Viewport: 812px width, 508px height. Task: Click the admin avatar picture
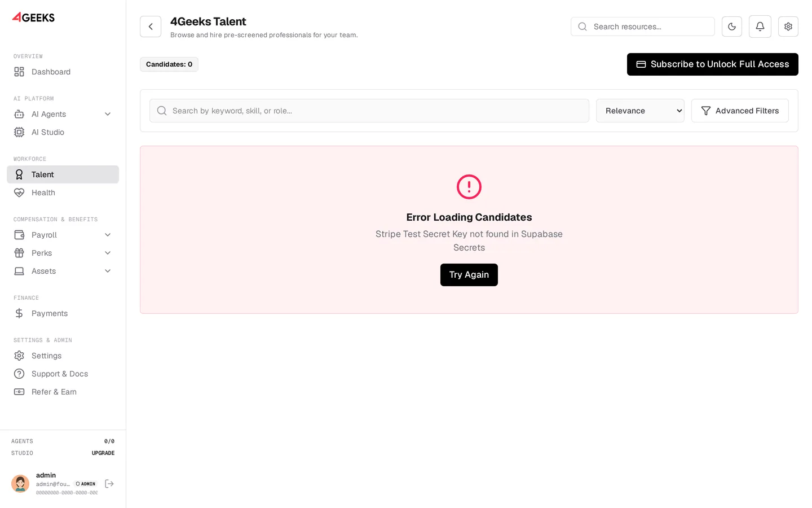(20, 484)
